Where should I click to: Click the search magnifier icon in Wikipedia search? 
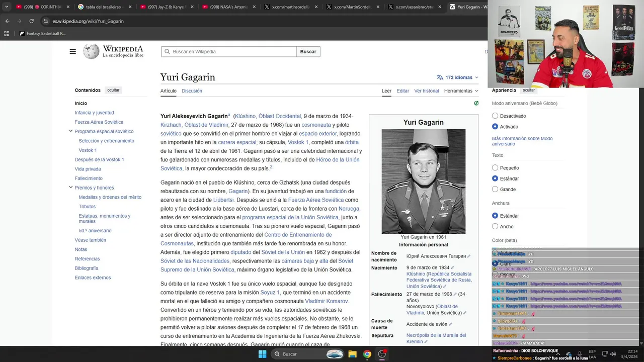tap(167, 51)
